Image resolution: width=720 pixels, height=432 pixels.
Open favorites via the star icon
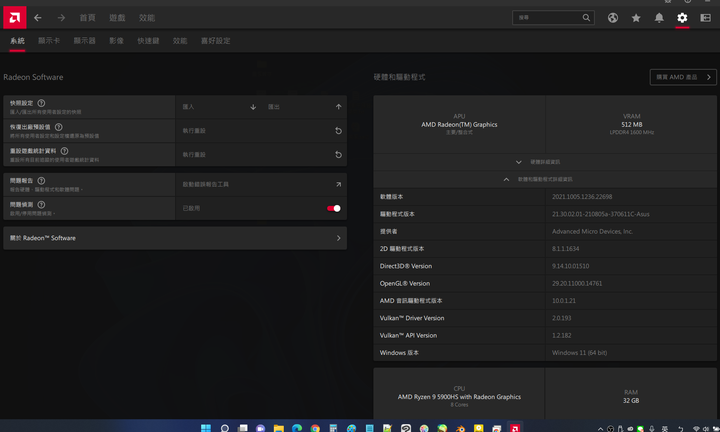(636, 17)
